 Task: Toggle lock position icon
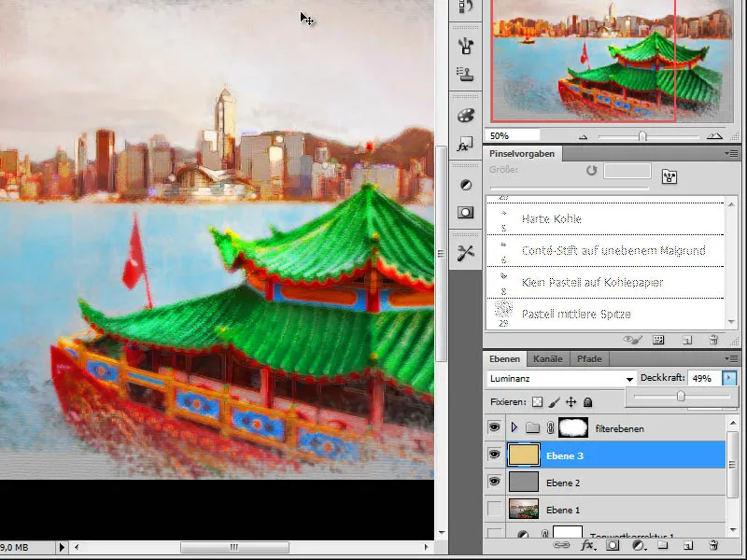point(571,402)
